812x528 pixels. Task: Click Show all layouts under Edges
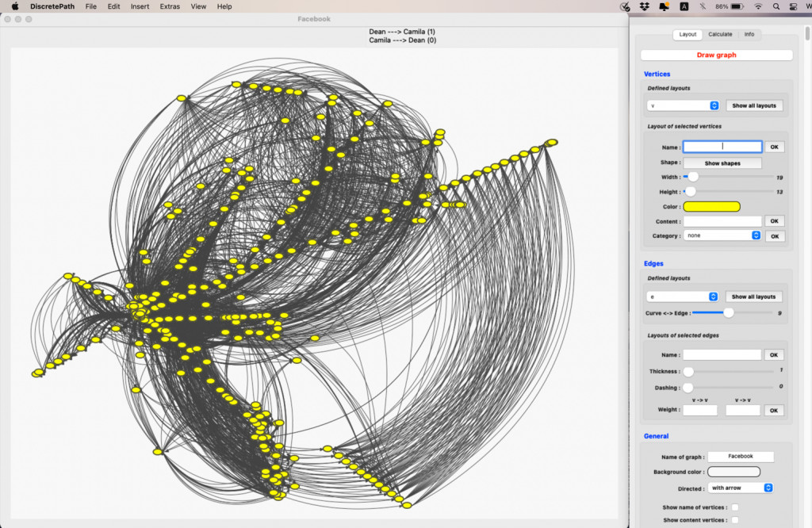[x=753, y=297]
